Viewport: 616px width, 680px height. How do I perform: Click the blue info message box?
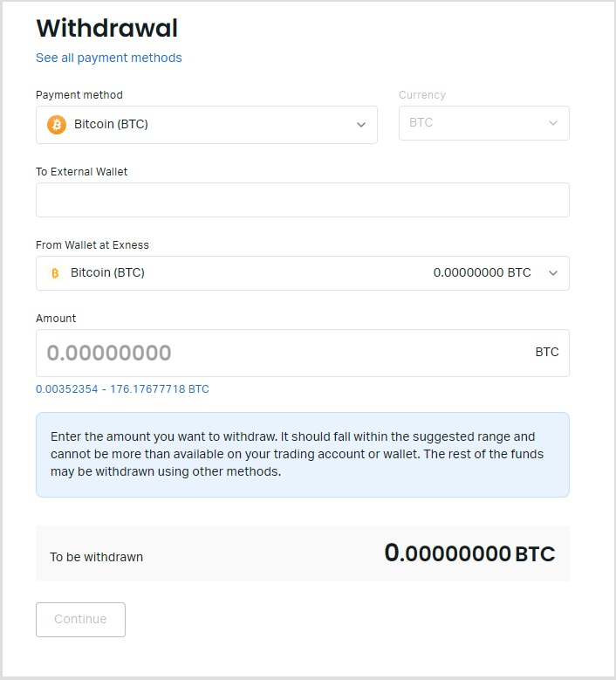pyautogui.click(x=302, y=454)
